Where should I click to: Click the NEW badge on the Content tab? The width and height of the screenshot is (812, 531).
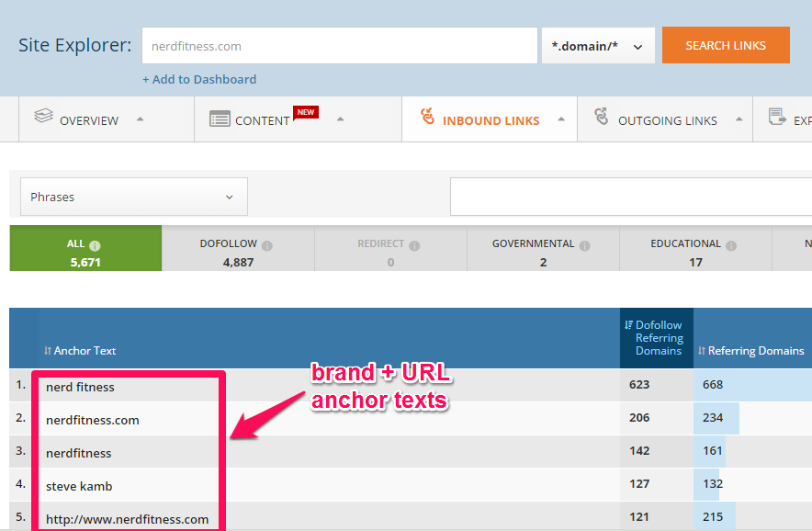coord(306,112)
